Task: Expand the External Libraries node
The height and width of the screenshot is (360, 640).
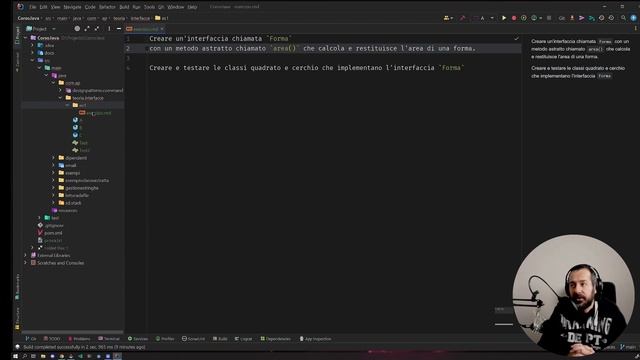Action: tap(25, 255)
